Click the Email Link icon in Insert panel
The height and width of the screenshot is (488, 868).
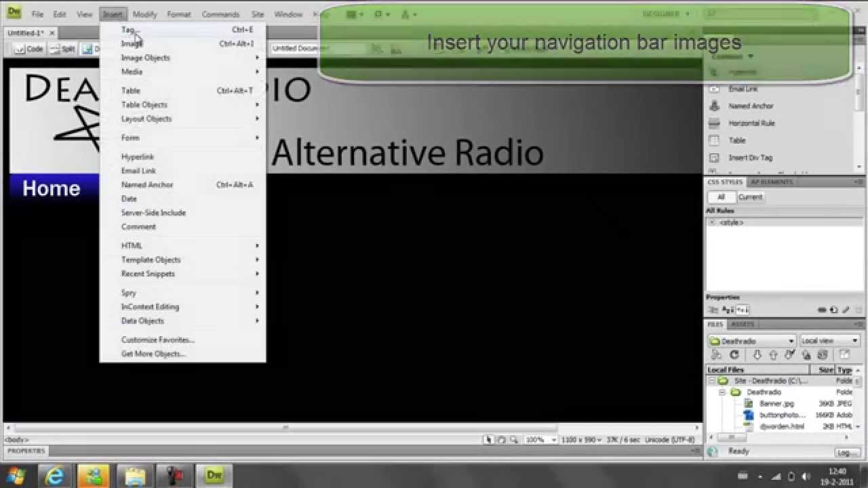[x=714, y=89]
